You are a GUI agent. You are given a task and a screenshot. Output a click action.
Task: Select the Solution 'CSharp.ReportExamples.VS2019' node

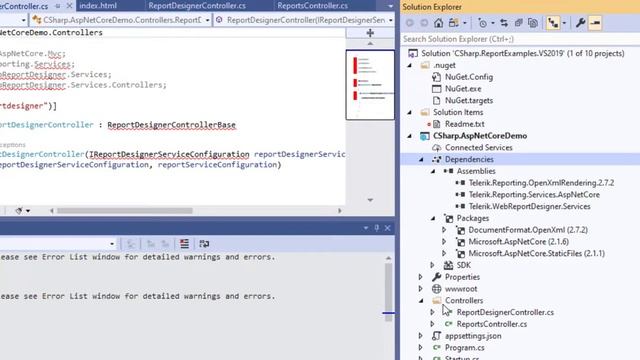tap(522, 53)
